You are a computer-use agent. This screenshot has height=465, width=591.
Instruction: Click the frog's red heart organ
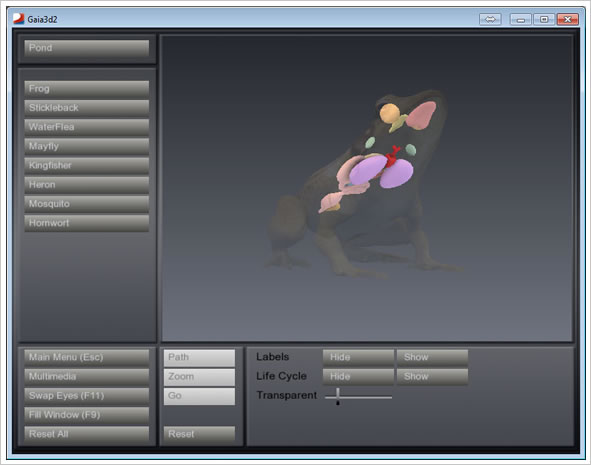coord(392,157)
